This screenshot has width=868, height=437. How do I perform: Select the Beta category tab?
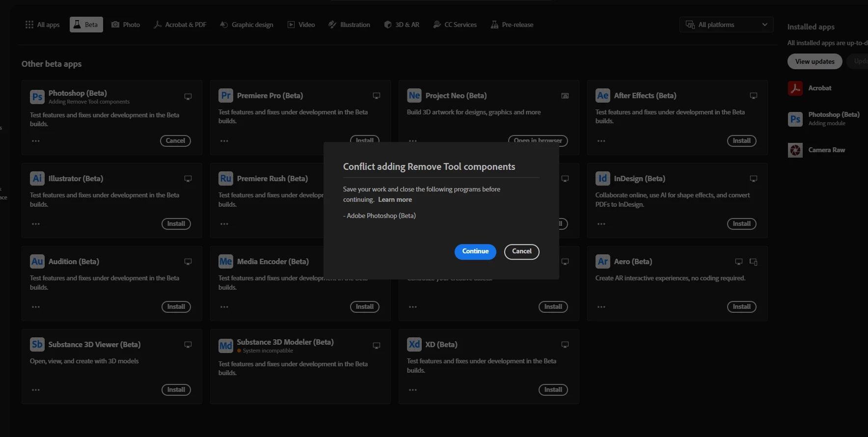pyautogui.click(x=86, y=25)
